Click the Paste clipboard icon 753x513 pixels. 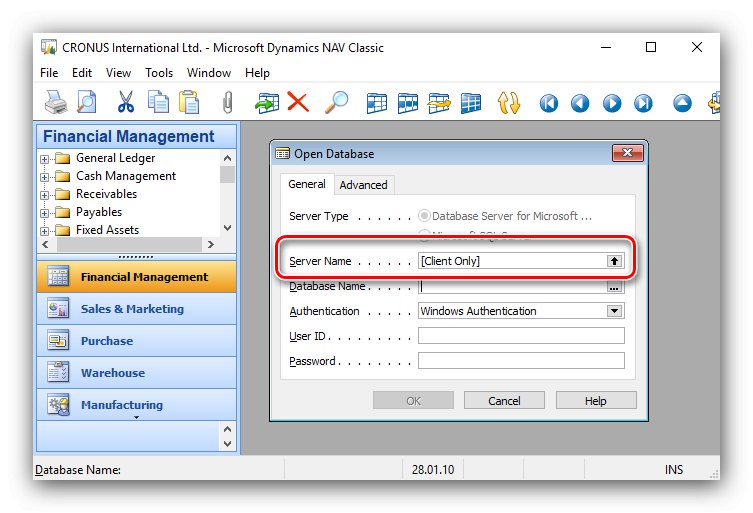point(189,102)
